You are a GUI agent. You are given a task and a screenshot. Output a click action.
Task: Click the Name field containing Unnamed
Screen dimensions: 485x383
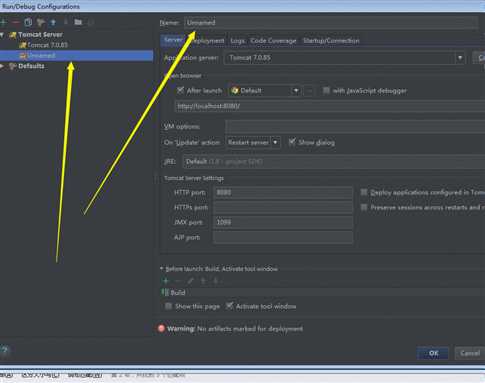click(331, 23)
